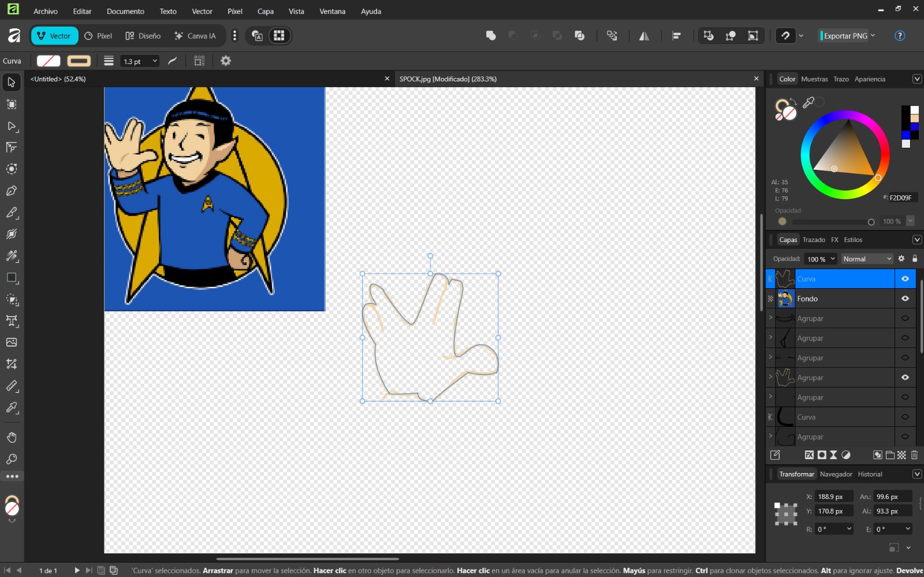
Task: Add a mask layer icon
Action: tap(822, 455)
